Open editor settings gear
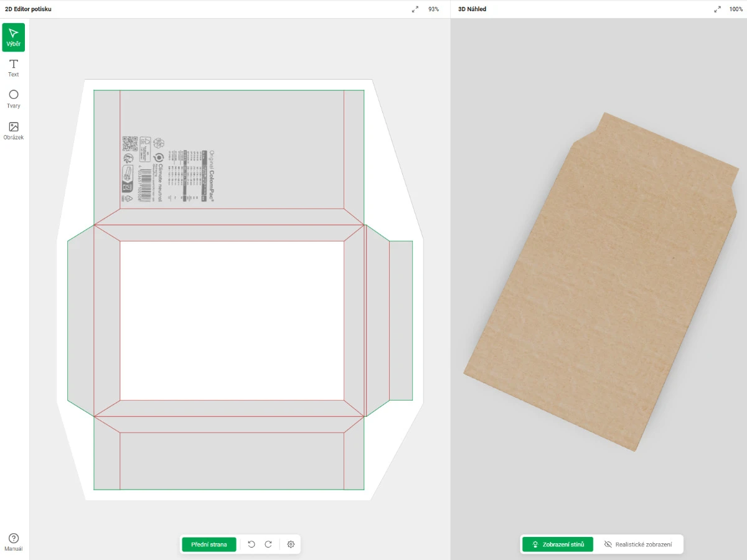 291,544
